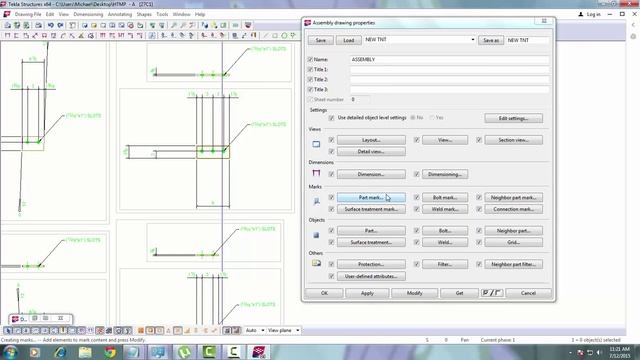640x360 pixels.
Task: Activate the select arrow in snap toolbar
Action: click(x=8, y=330)
